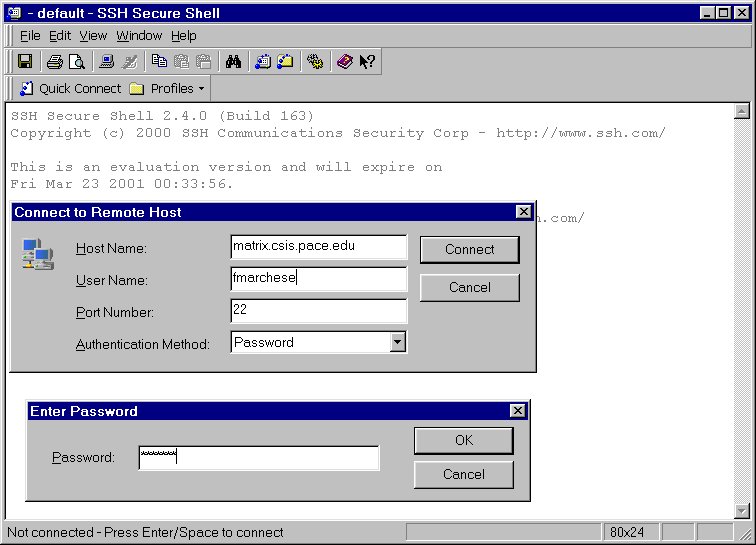The width and height of the screenshot is (756, 545).
Task: Click the Print toolbar icon
Action: 54,61
